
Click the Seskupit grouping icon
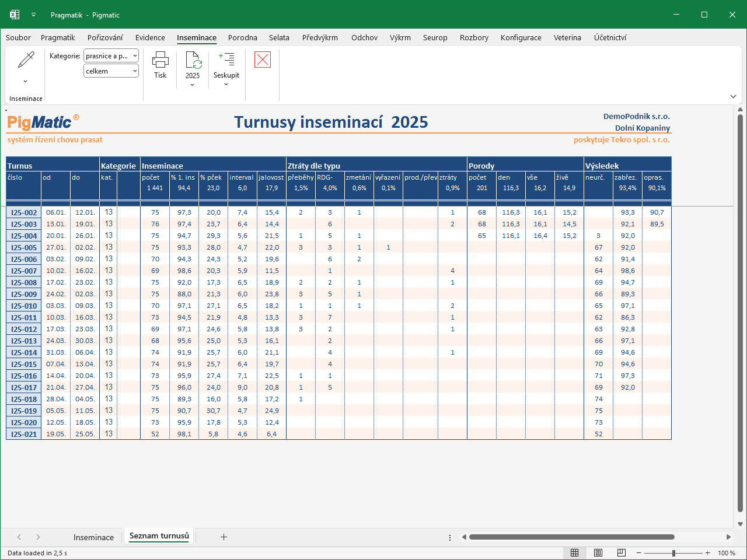pos(226,59)
